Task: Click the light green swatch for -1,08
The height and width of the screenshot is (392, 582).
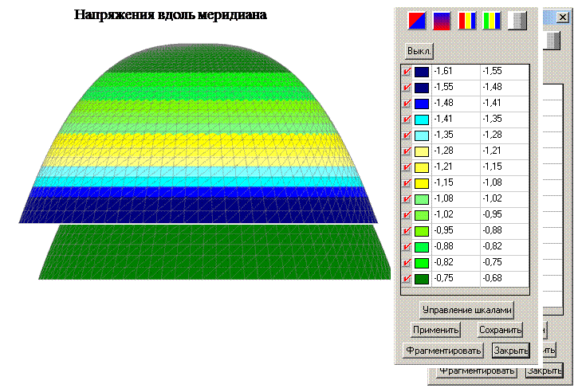Action: 422,199
